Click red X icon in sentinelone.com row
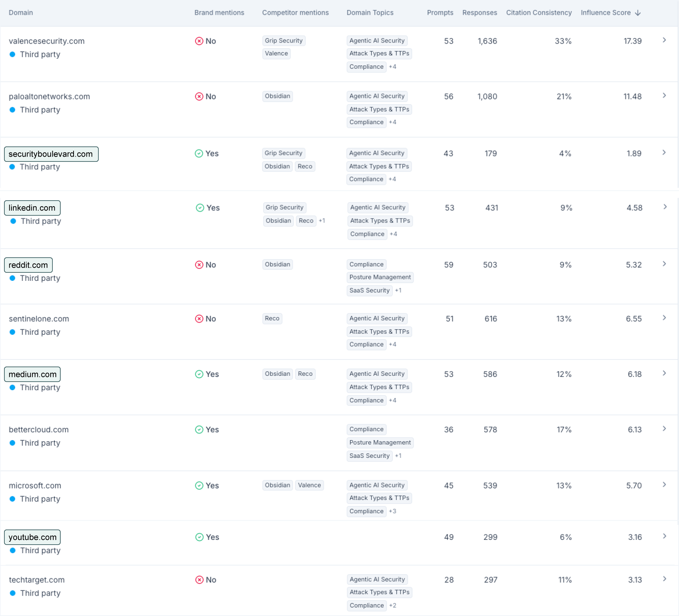This screenshot has height=616, width=679. pos(199,319)
